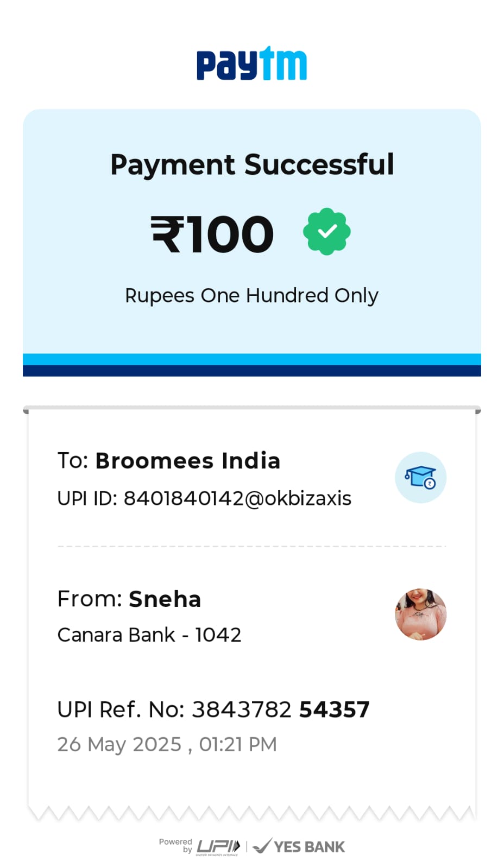Tap the Powered by label
This screenshot has width=504, height=868.
(175, 845)
